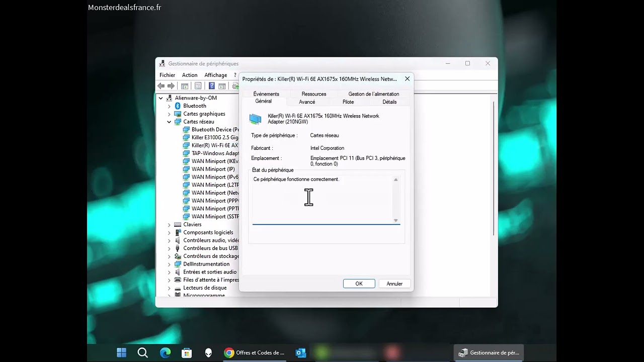
Task: Click the Files d'attente printer icon
Action: click(x=178, y=280)
